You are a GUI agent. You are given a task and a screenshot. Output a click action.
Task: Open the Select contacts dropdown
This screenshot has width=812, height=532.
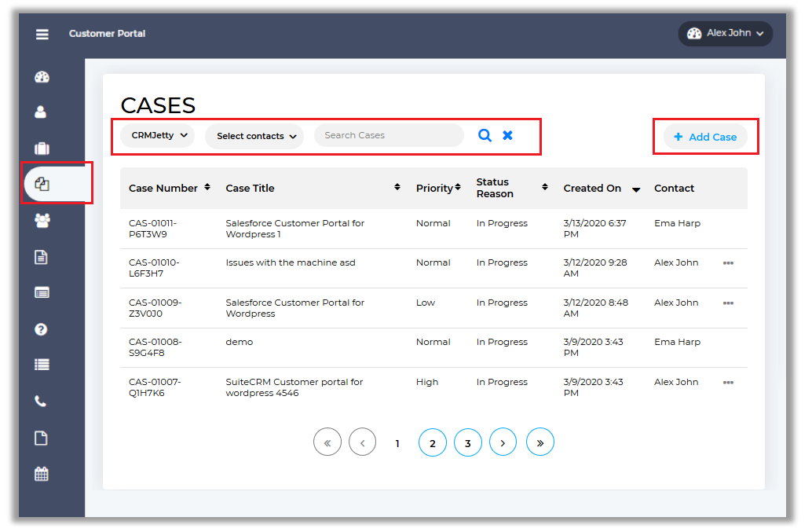tap(254, 136)
